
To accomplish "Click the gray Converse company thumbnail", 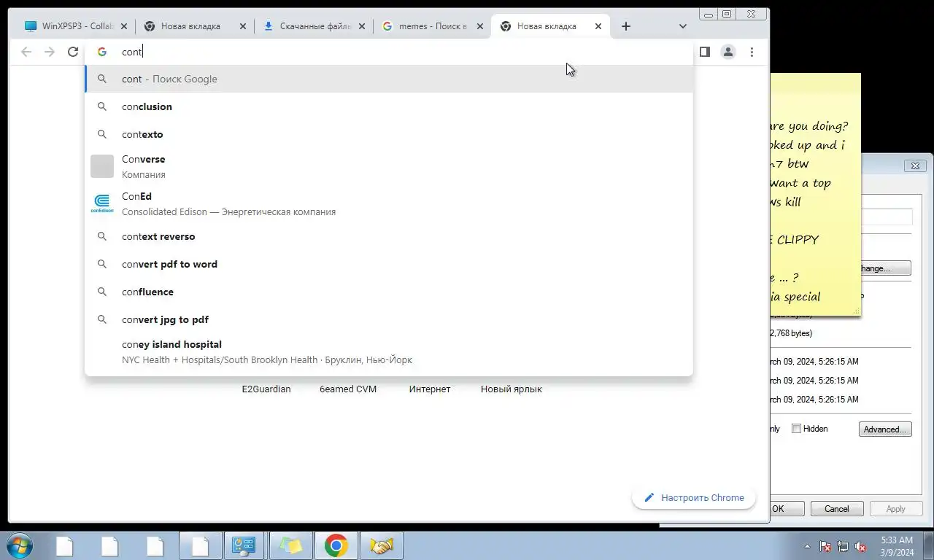I will [102, 166].
